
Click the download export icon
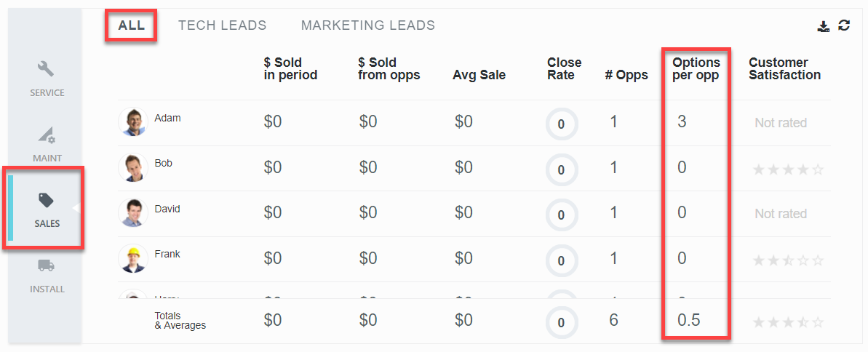click(x=824, y=26)
